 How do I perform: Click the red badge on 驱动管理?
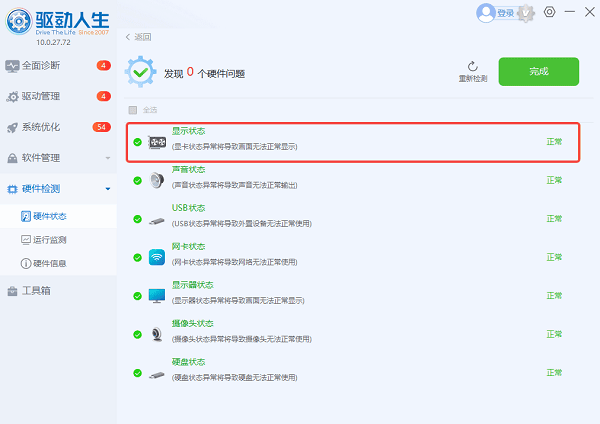(103, 96)
